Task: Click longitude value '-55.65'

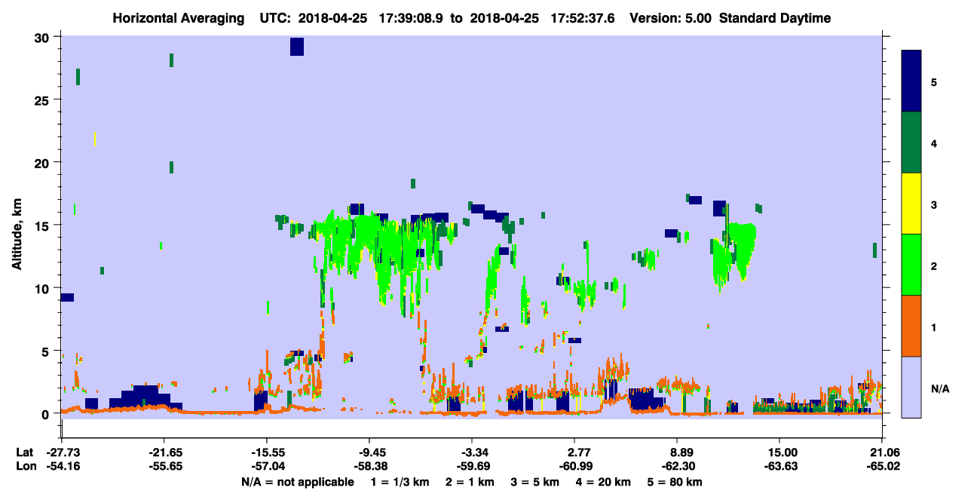Action: tap(164, 466)
